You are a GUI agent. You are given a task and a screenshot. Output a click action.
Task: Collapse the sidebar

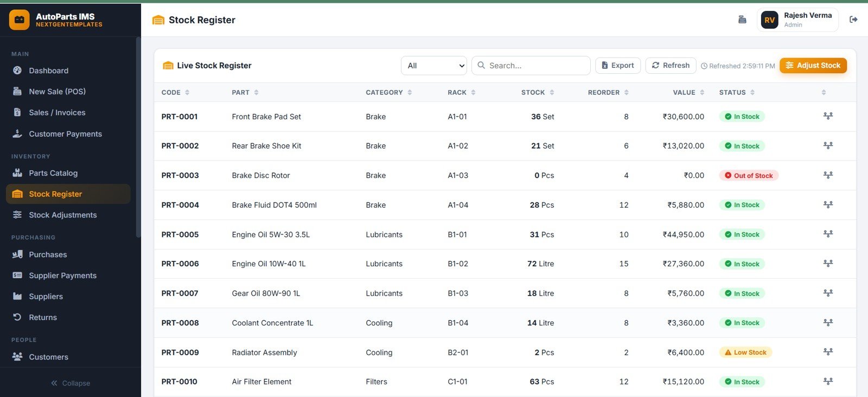coord(71,383)
